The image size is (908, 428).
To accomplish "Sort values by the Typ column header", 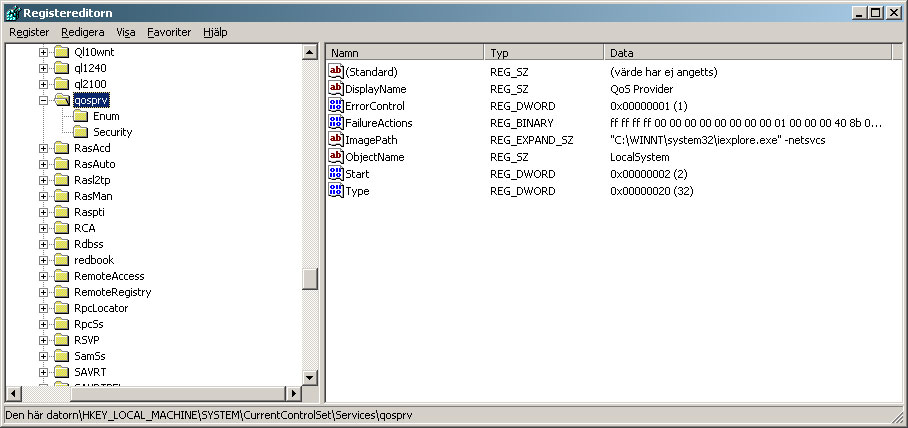I will pyautogui.click(x=544, y=53).
